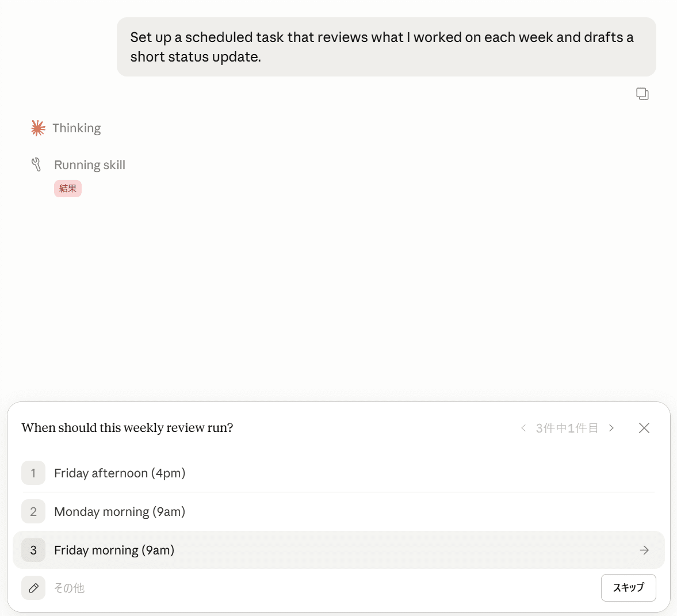Dismiss the weekly review question panel
This screenshot has width=677, height=616.
[x=644, y=428]
